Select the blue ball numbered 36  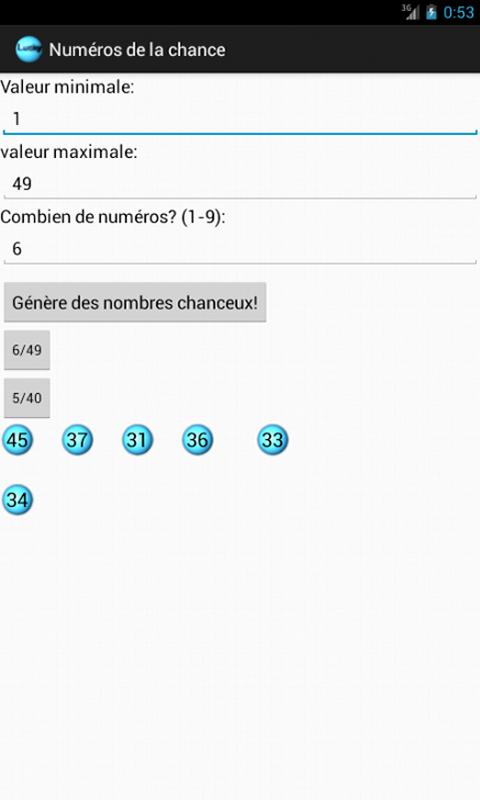(x=197, y=440)
